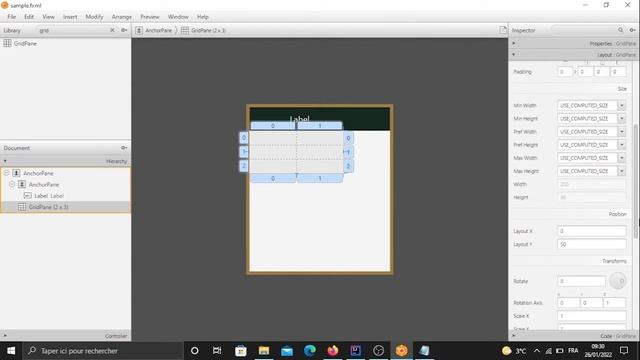
Task: Clear the Library search field
Action: tap(112, 30)
